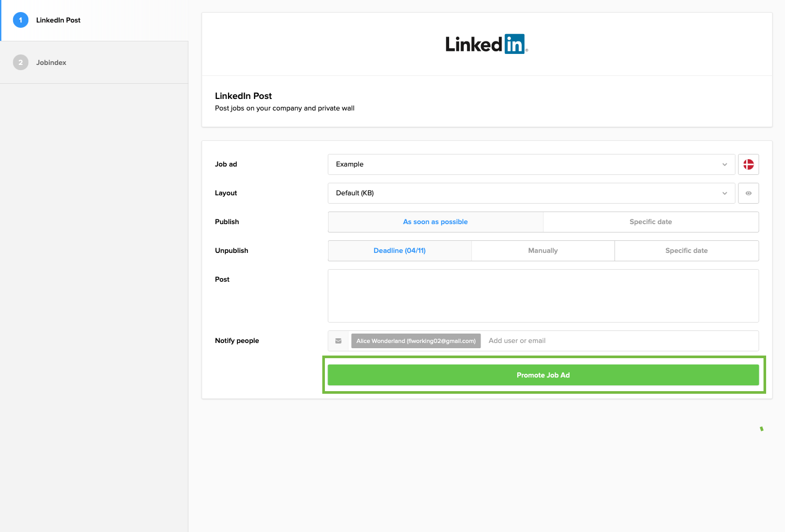Choose Unpublish Manually
The height and width of the screenshot is (532, 785).
(x=543, y=251)
